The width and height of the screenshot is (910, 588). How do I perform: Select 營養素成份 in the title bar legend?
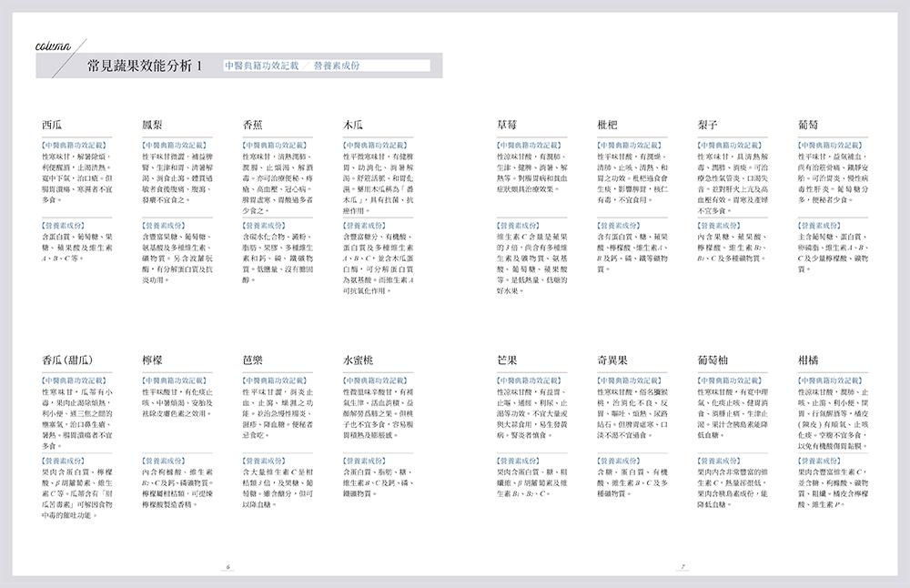[337, 66]
